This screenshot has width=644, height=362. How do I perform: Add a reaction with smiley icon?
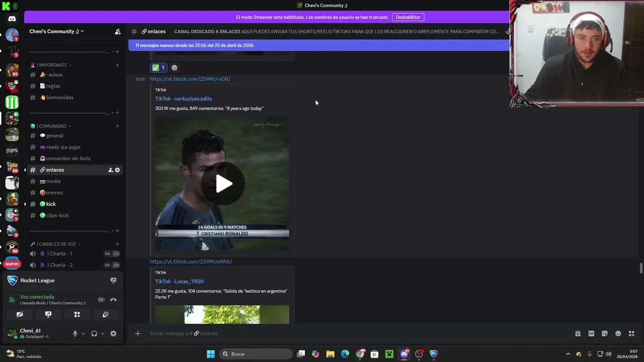coord(174,67)
